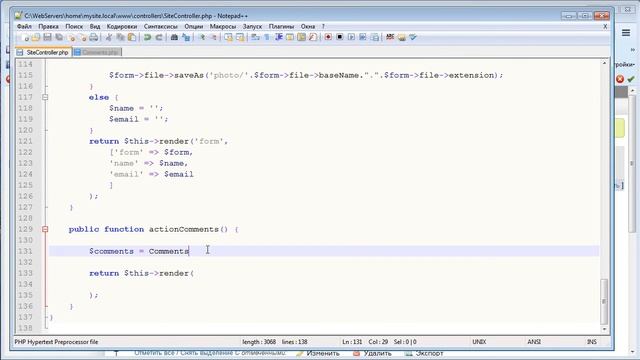The image size is (640, 360).
Task: Open hamburger menu in the background window
Action: pos(626,33)
